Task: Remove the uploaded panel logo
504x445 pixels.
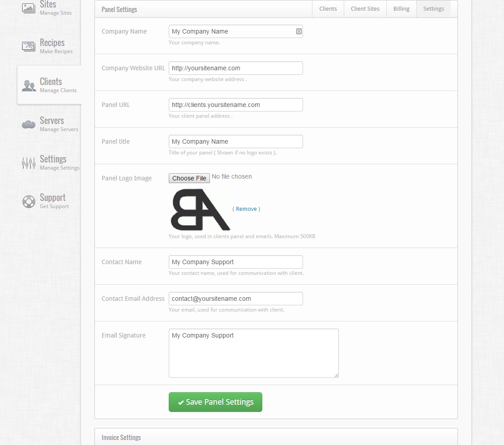Action: pyautogui.click(x=246, y=209)
